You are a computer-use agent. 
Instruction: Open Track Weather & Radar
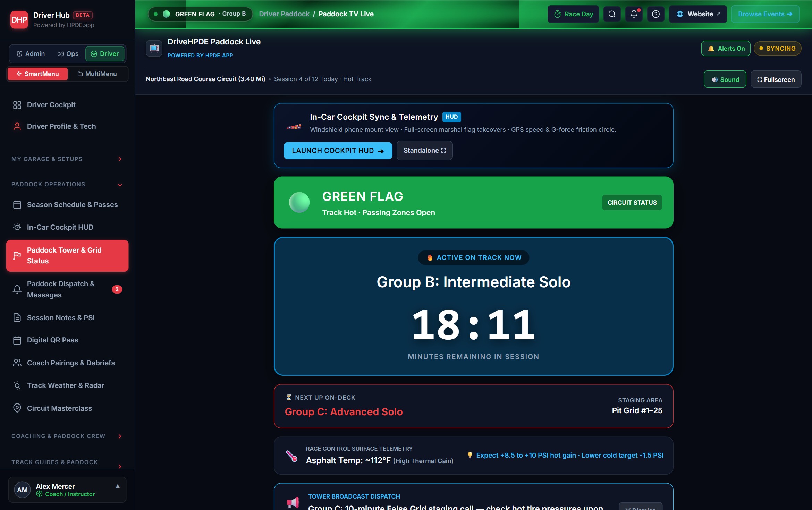pyautogui.click(x=67, y=385)
